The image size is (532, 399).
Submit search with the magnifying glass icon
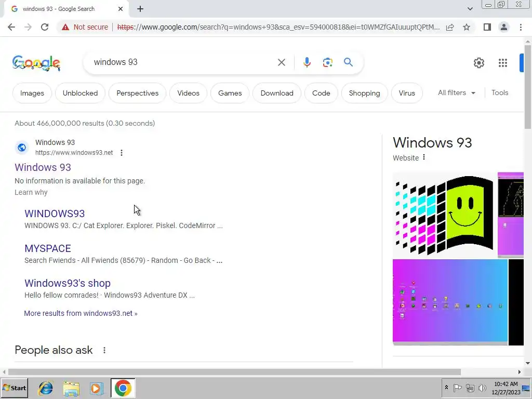(348, 62)
